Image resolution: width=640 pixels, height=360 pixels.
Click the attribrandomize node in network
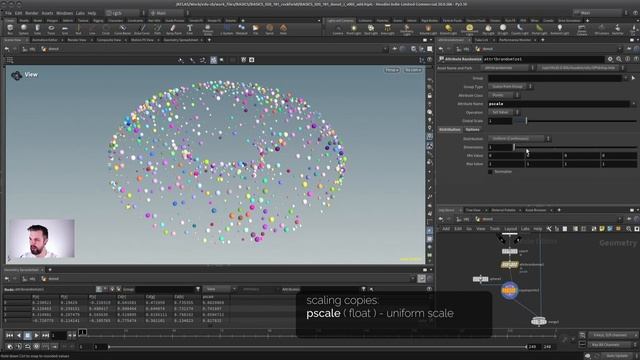pos(509,264)
